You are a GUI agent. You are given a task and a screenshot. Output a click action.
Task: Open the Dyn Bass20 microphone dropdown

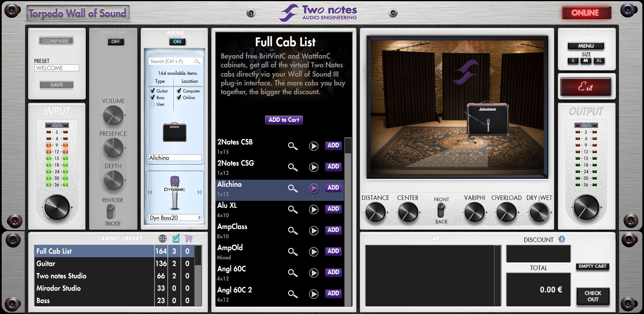coord(199,218)
